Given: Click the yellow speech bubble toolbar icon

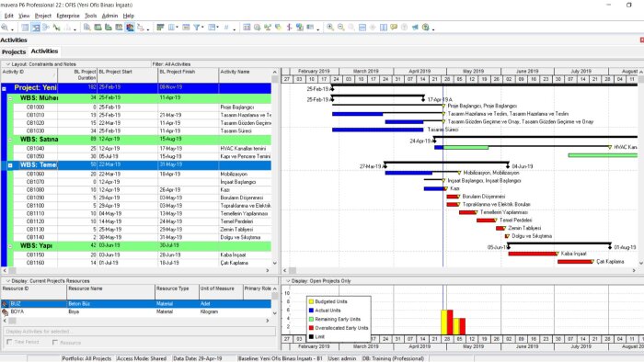Looking at the screenshot, I should tap(394, 28).
